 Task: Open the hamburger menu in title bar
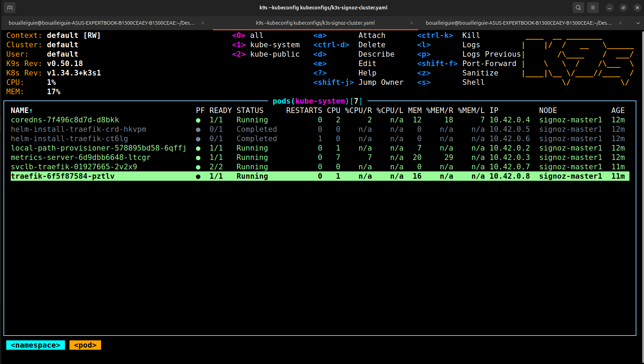pyautogui.click(x=593, y=8)
